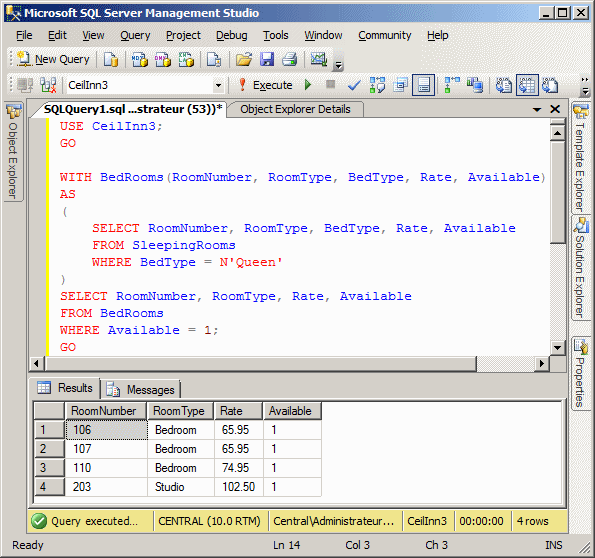
Task: Click editor vertical scrollbar down arrow
Action: [x=557, y=347]
